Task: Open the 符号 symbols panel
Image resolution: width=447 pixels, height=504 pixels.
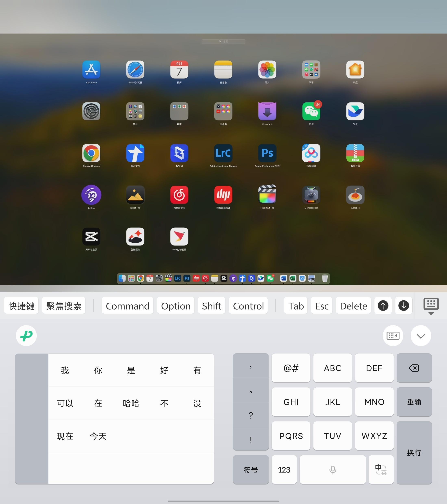Action: pos(251,469)
